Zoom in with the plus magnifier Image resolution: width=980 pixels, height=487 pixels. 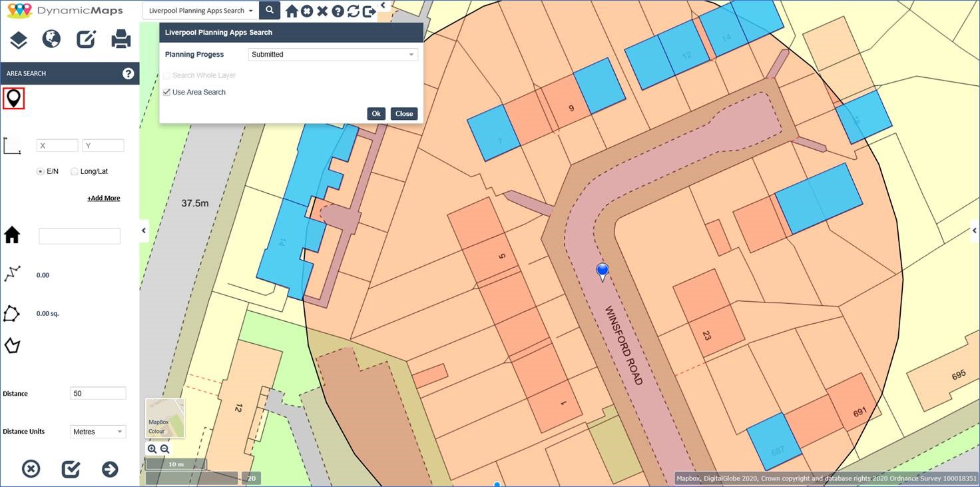coord(152,449)
